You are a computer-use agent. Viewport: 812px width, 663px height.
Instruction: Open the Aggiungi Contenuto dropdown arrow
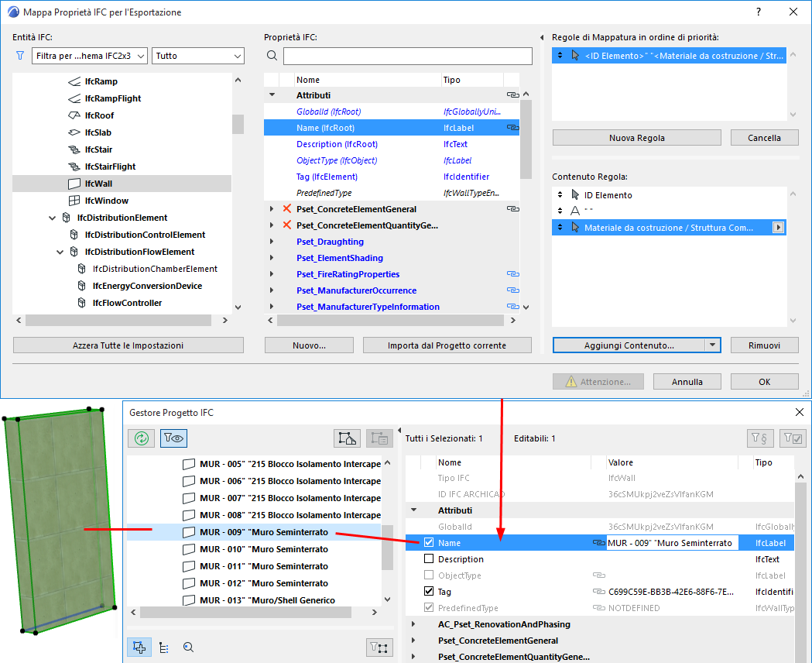[713, 345]
